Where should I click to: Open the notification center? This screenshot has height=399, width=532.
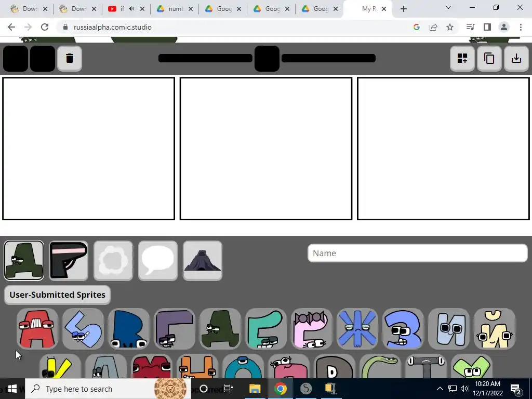click(516, 389)
